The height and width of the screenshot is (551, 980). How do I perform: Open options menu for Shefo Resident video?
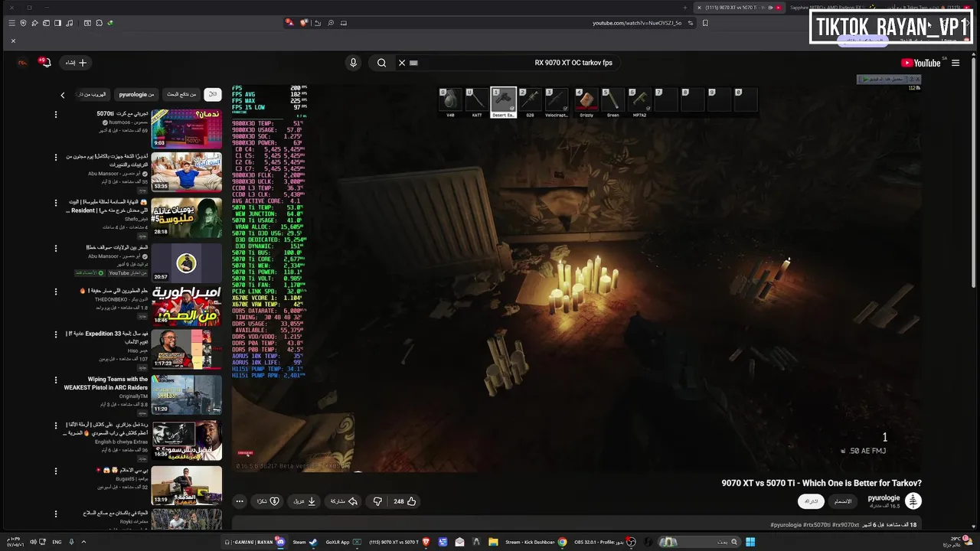pyautogui.click(x=55, y=203)
